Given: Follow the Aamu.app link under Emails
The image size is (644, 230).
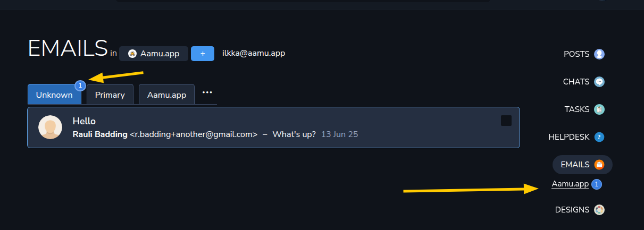Looking at the screenshot, I should 570,184.
